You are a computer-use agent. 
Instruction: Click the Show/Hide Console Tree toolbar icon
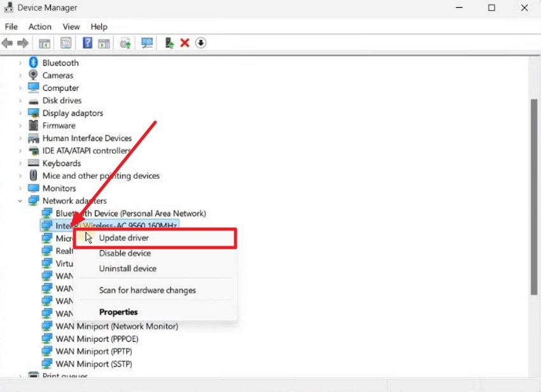pos(45,43)
